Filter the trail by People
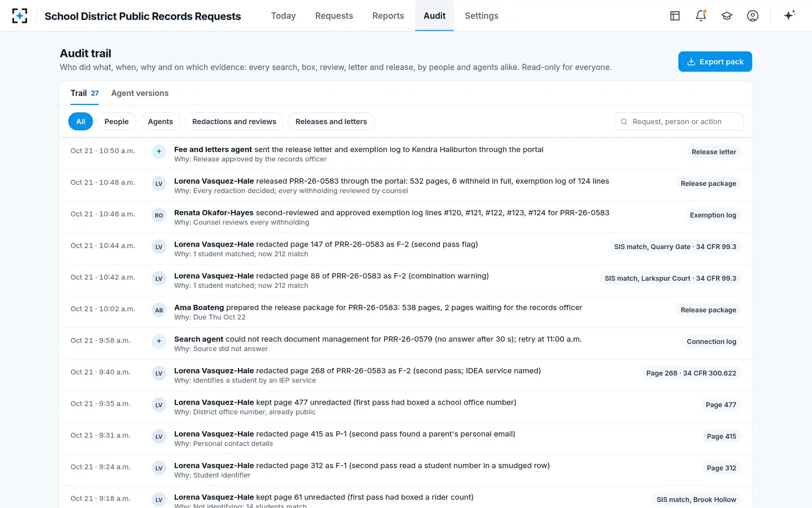This screenshot has width=812, height=508. (117, 121)
